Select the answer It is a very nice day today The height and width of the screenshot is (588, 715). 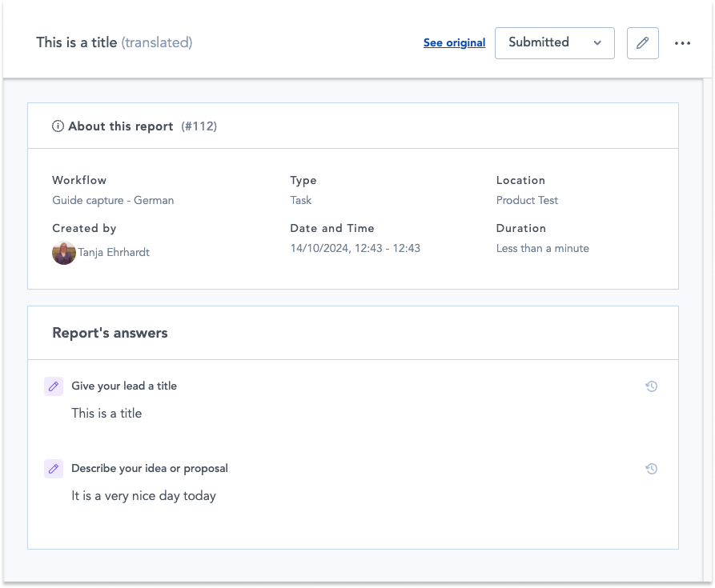click(x=143, y=496)
